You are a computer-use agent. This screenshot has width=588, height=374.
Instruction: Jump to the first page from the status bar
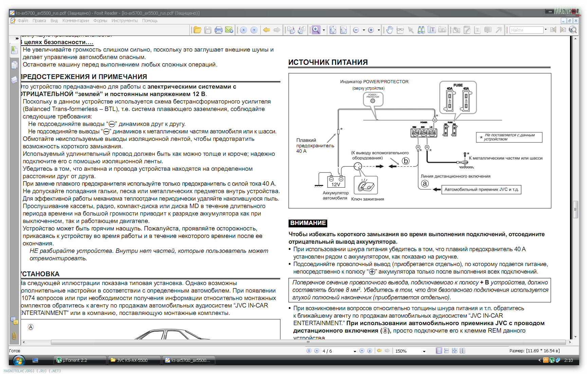coord(309,351)
